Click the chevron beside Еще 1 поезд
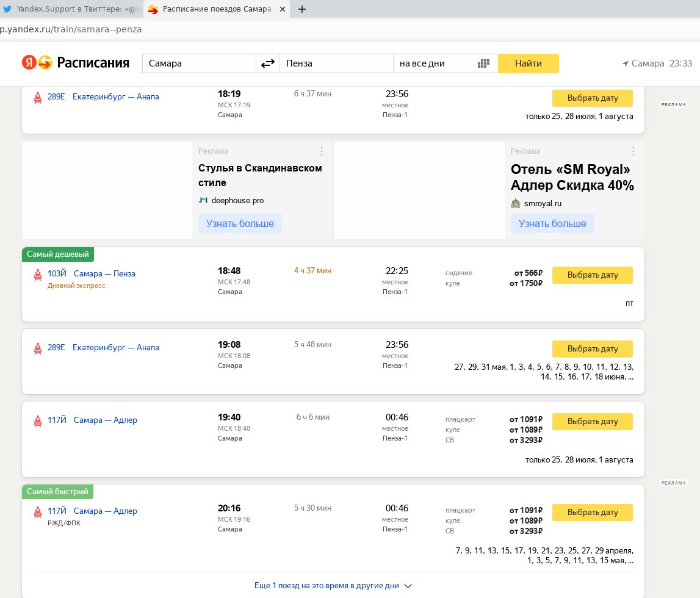Viewport: 700px width, 598px height. click(408, 586)
